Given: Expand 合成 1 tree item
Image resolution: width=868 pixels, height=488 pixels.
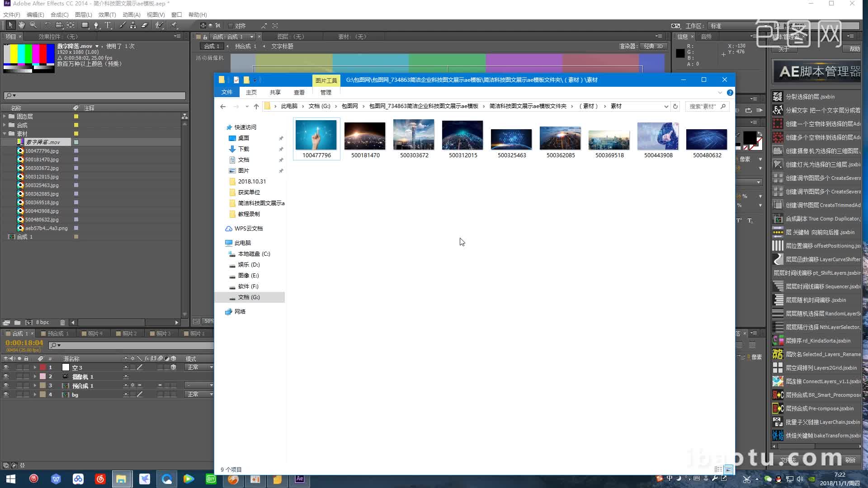Looking at the screenshot, I should point(4,237).
